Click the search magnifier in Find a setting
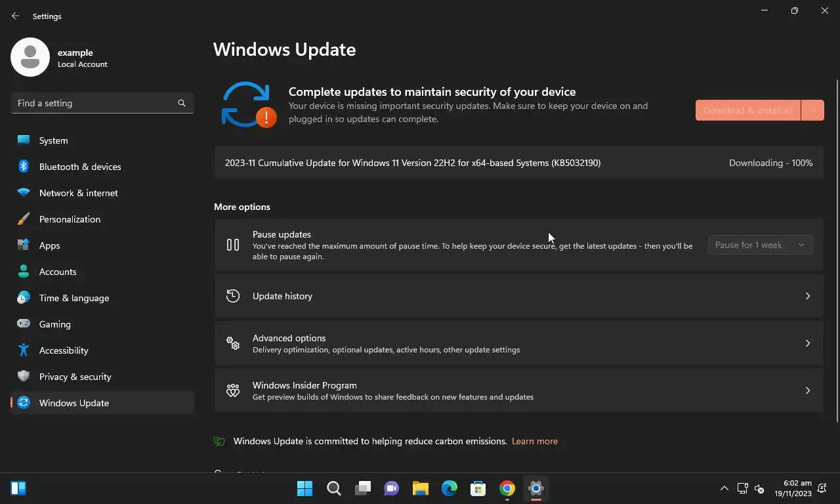 pos(182,103)
